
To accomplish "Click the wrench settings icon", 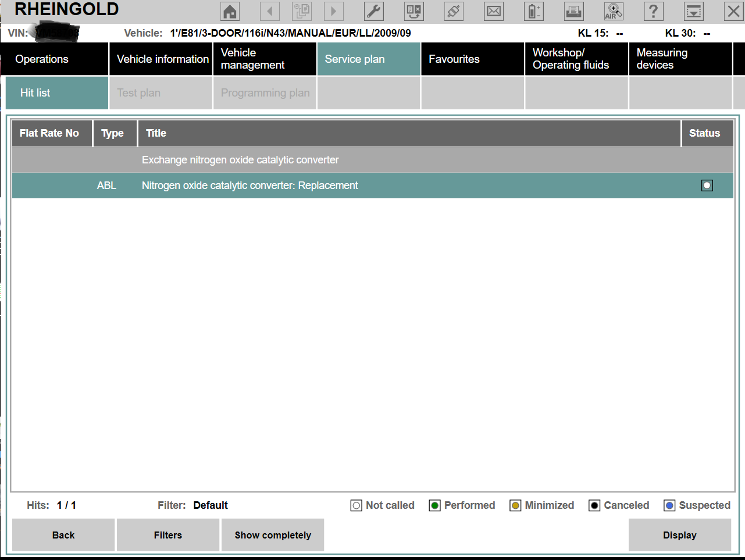I will [x=373, y=11].
